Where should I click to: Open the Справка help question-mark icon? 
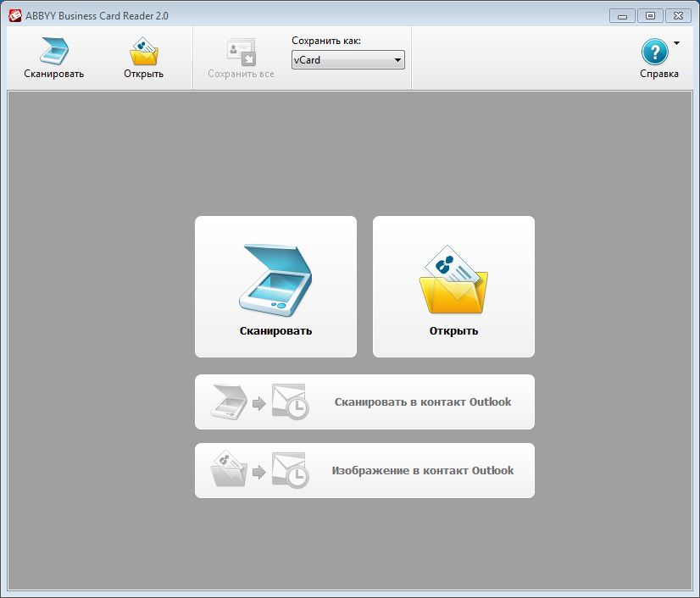point(655,52)
